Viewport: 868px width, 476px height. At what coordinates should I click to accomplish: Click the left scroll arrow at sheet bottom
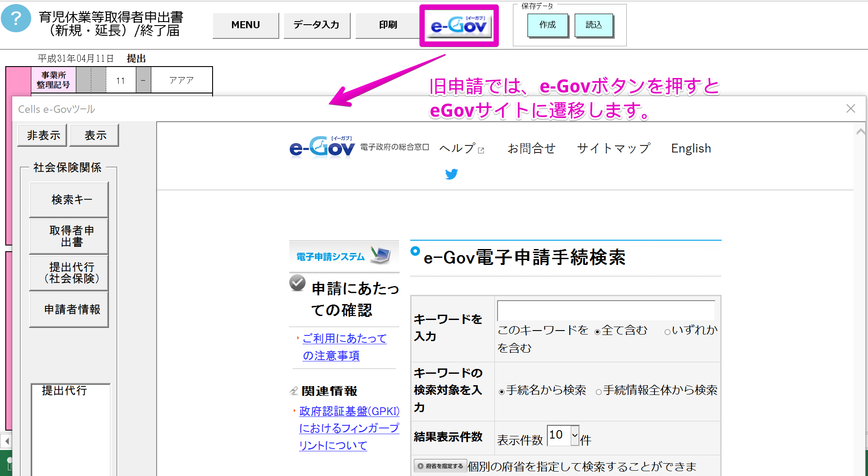(x=6, y=441)
